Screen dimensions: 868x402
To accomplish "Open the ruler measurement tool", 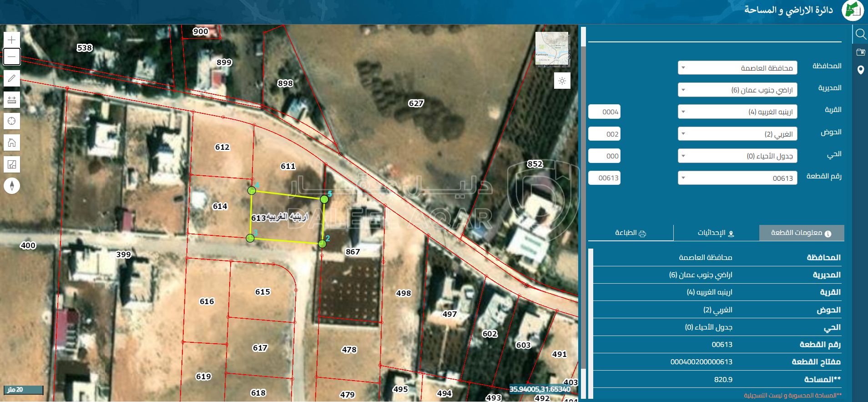I will pos(12,100).
